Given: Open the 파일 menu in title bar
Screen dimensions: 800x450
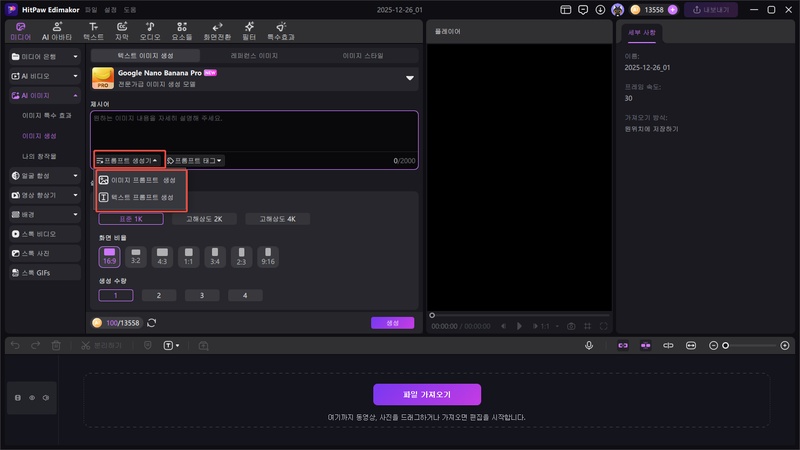Looking at the screenshot, I should (91, 10).
